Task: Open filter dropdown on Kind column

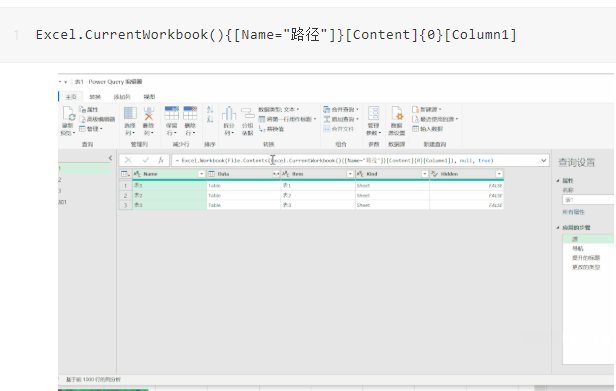Action: click(425, 174)
